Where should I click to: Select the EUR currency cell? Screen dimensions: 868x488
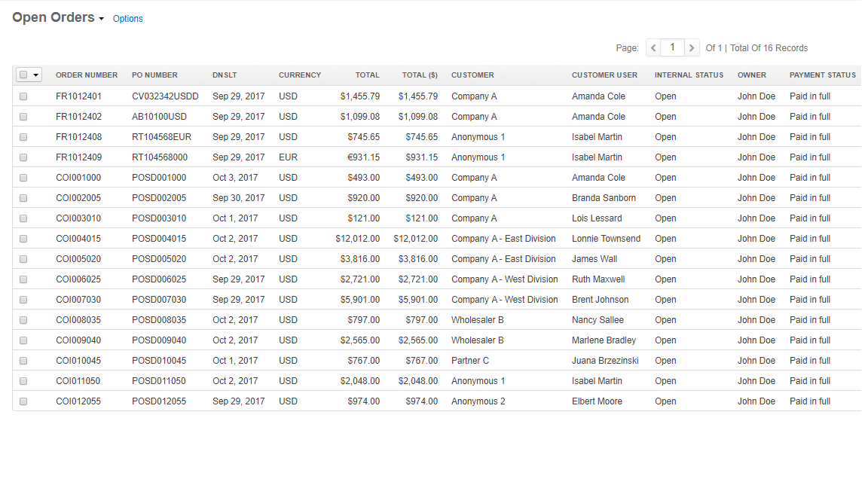pos(288,157)
